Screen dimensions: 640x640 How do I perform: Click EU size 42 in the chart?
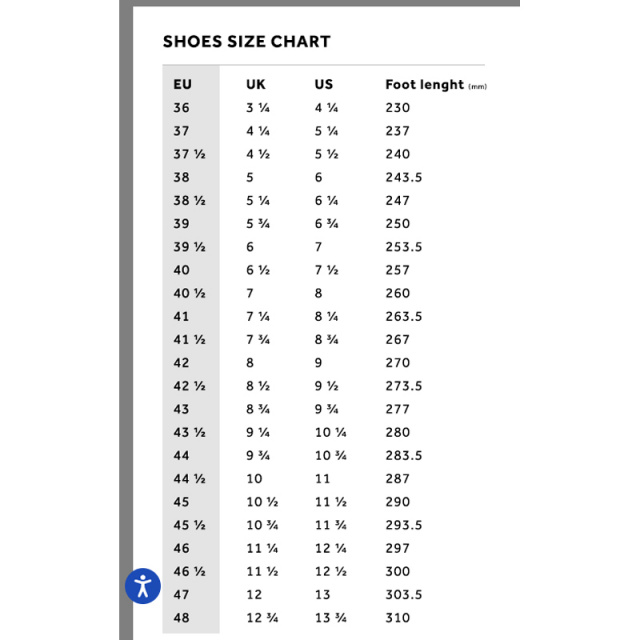181,363
